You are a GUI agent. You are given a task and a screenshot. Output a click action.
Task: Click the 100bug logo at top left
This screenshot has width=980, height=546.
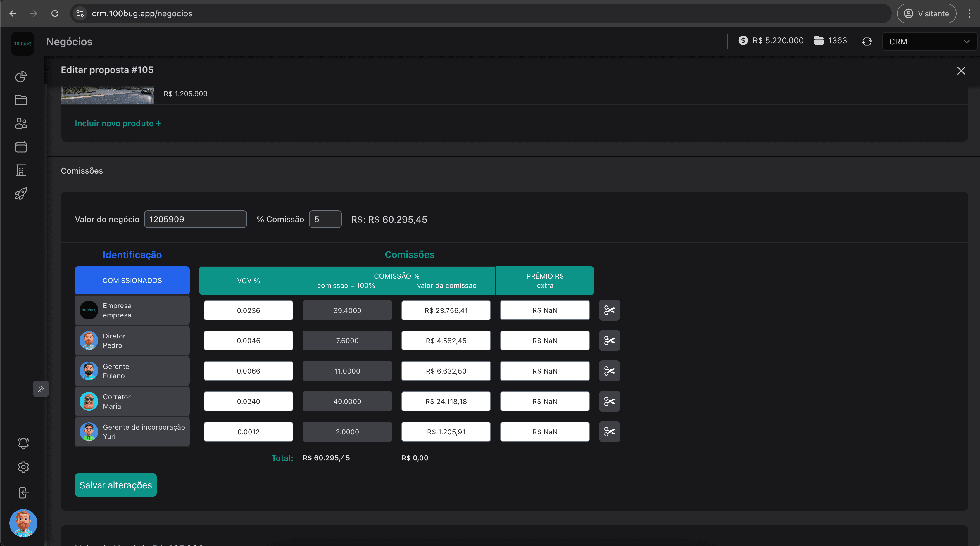pos(23,44)
